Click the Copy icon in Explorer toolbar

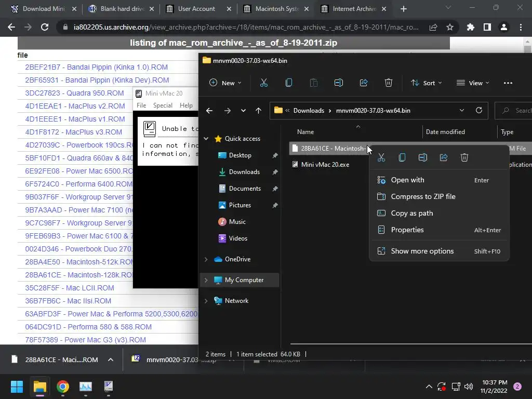tap(289, 83)
